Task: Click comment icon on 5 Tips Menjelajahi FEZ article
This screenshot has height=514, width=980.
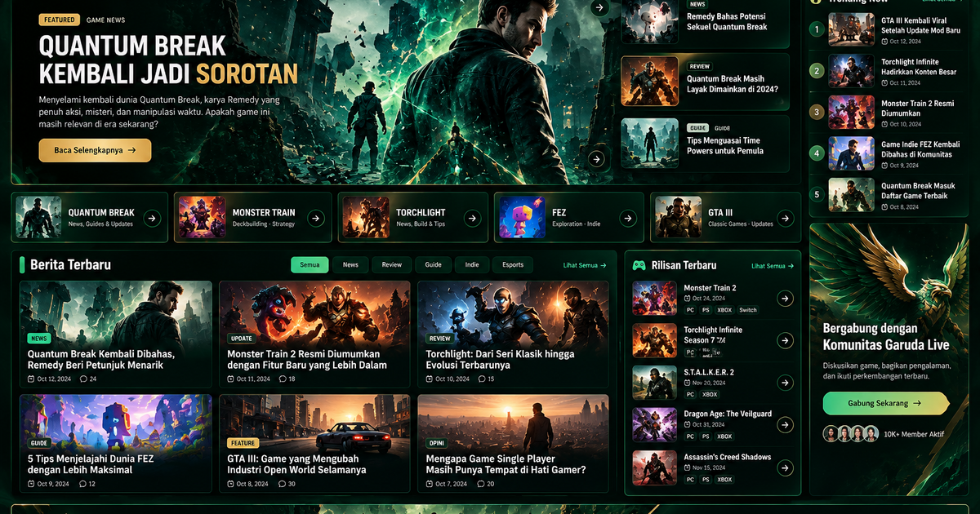Action: tap(82, 484)
